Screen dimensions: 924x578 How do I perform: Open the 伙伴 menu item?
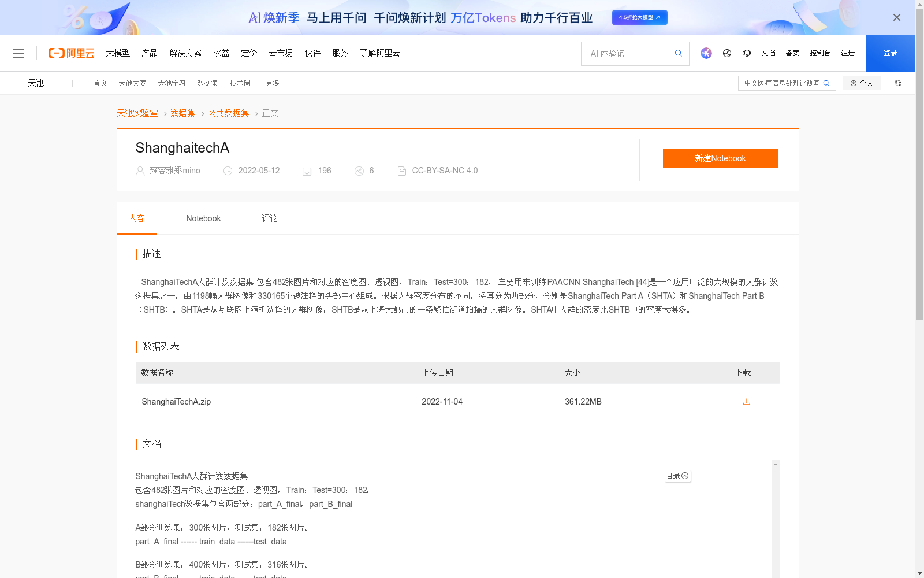coord(312,53)
